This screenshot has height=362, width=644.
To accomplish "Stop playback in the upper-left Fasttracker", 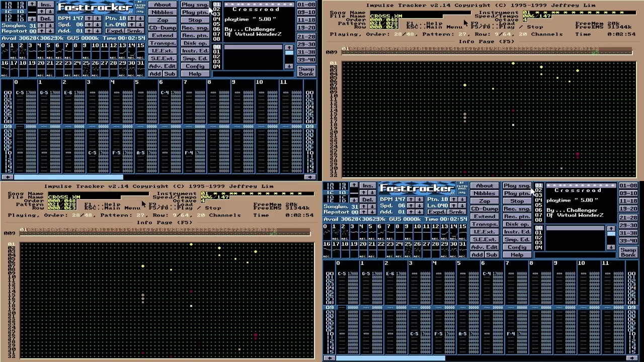I will [195, 20].
